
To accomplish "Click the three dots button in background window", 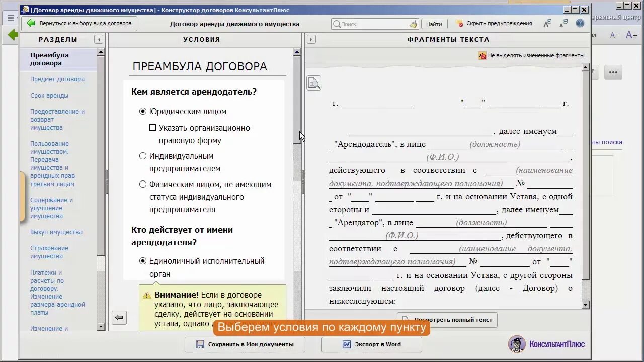I will pos(613,72).
